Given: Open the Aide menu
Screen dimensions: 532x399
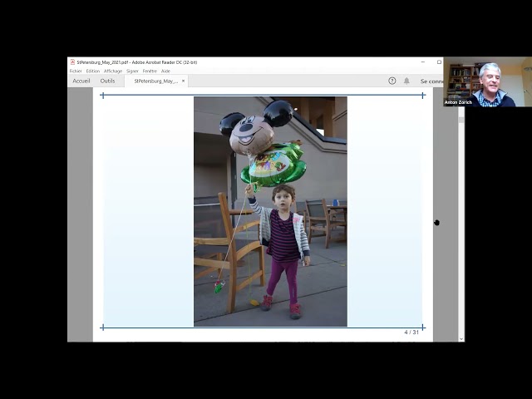Looking at the screenshot, I should coord(165,71).
